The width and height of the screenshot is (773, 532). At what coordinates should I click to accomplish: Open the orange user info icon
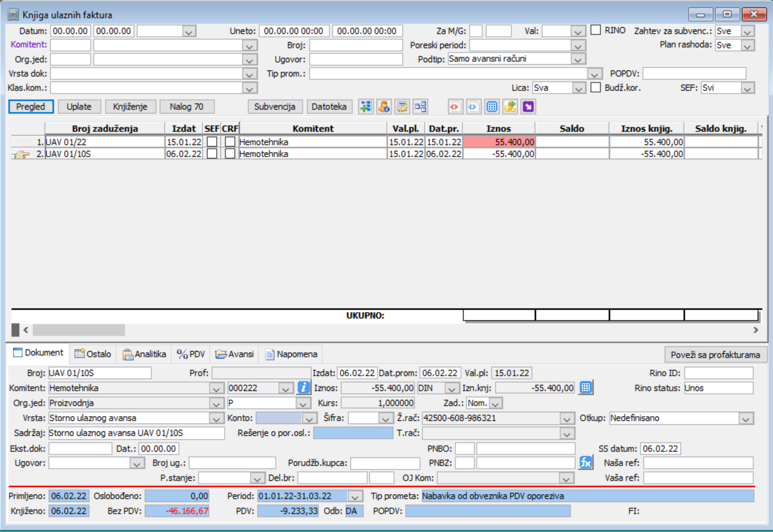click(x=384, y=107)
